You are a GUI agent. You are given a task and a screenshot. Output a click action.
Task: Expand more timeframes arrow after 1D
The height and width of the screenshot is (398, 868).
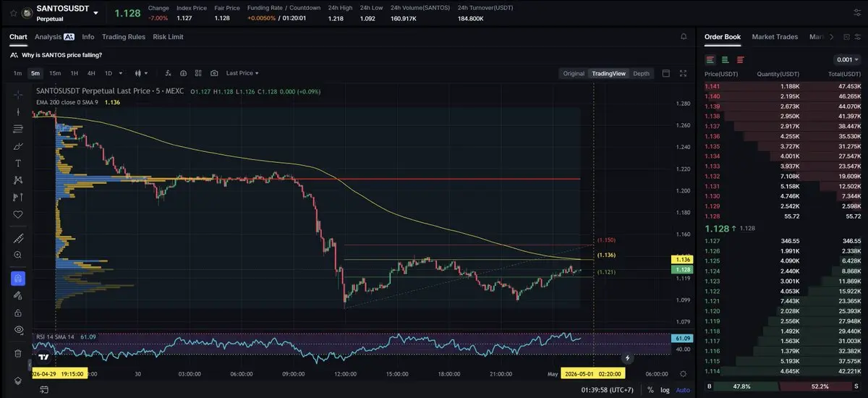tap(120, 73)
